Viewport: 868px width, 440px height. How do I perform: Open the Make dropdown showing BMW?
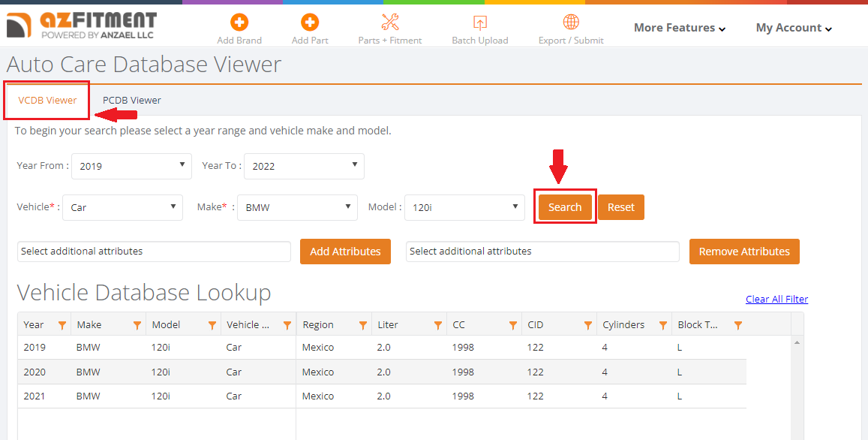coord(298,207)
